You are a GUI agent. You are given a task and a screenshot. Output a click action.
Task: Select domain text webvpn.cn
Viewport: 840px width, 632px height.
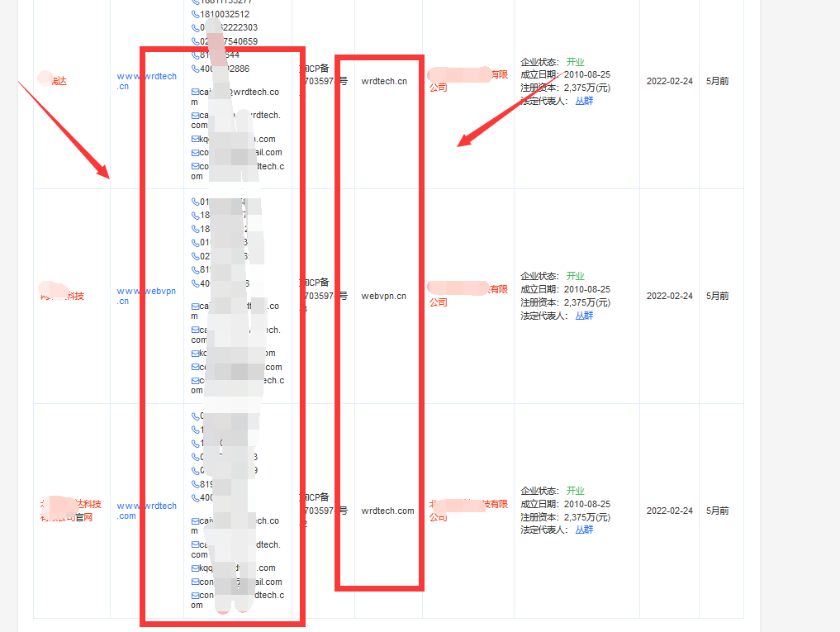[x=383, y=296]
